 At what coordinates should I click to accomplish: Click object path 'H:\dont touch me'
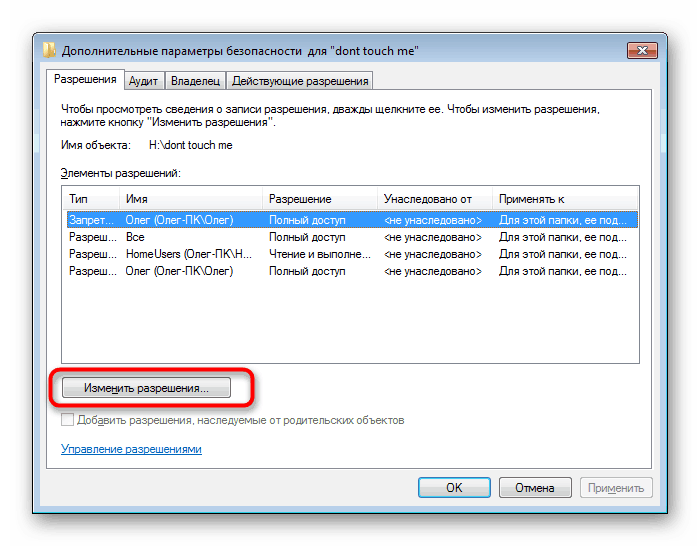[x=191, y=145]
